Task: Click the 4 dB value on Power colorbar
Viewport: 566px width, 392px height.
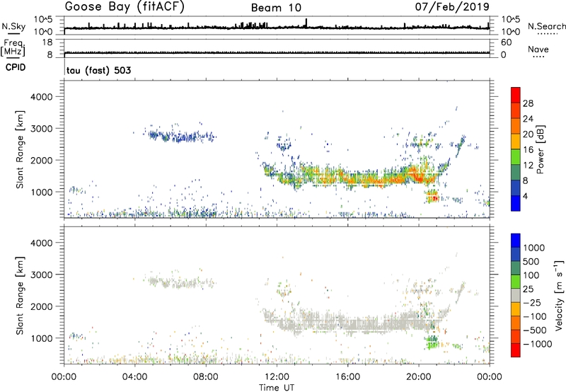Action: pyautogui.click(x=526, y=196)
